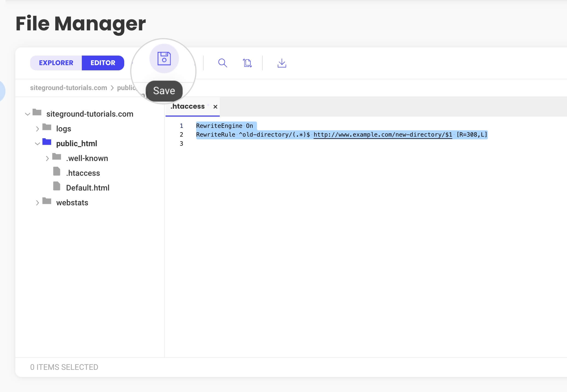This screenshot has height=392, width=567.
Task: Click the http://www.example.com/new-directory/$1 URL
Action: tap(383, 135)
